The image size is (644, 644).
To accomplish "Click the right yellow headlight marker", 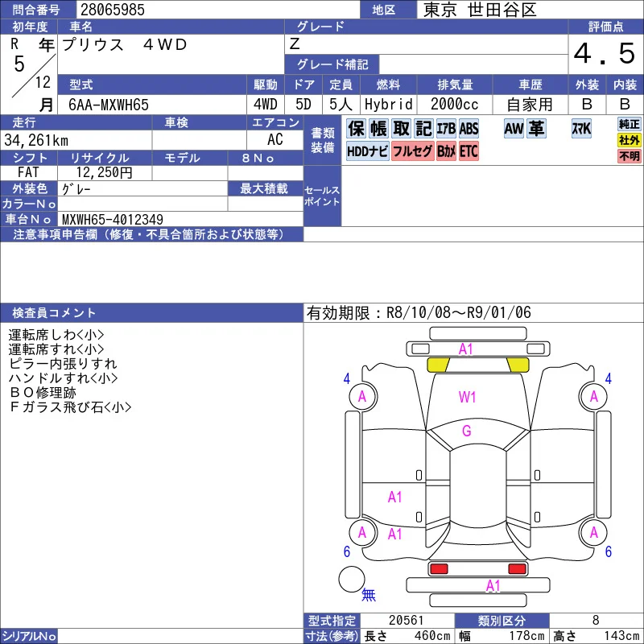I will tap(518, 365).
